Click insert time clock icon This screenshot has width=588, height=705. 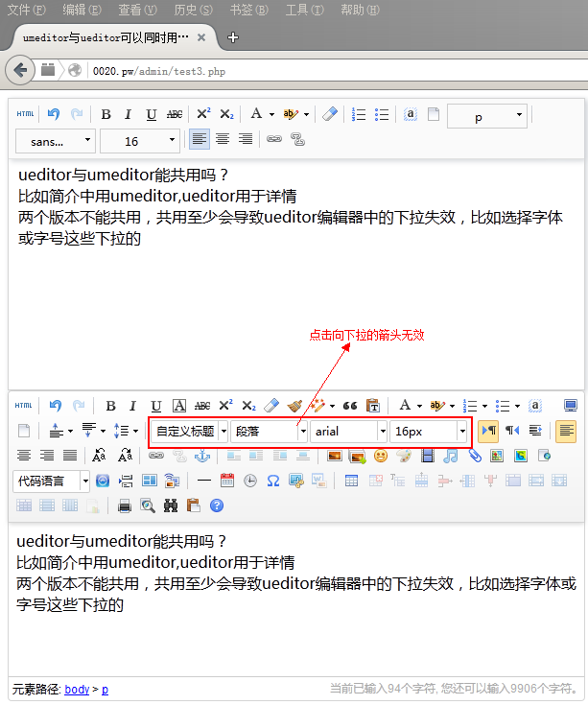[250, 482]
